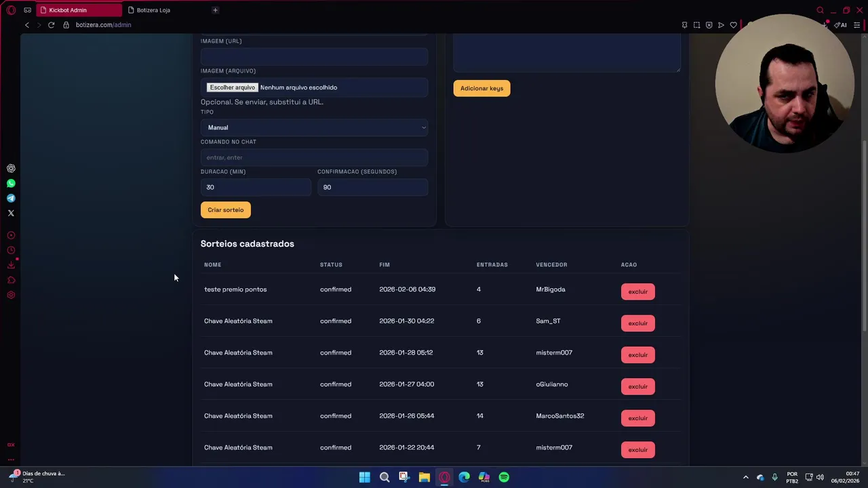868x488 pixels.
Task: Click the date 2026-01-27 04:00
Action: point(407,384)
